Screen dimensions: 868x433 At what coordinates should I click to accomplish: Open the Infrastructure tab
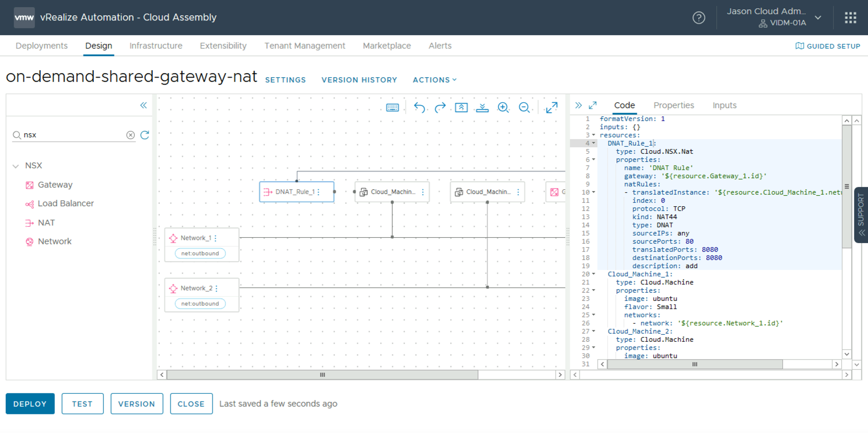click(156, 46)
